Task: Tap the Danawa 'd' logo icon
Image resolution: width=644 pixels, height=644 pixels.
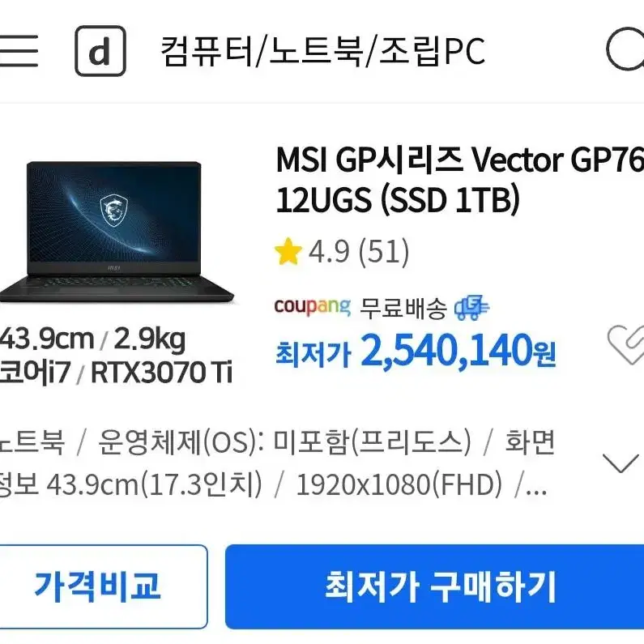Action: tap(100, 51)
